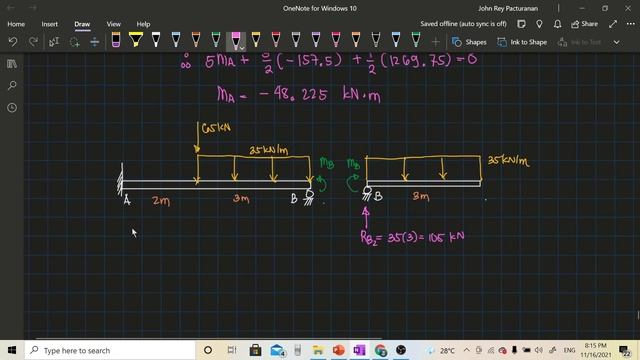Launch Microsoft Store from taskbar
Image resolution: width=640 pixels, height=360 pixels.
256,350
